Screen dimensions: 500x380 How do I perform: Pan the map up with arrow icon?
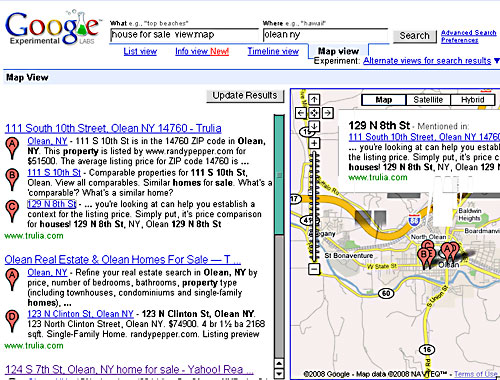(314, 99)
